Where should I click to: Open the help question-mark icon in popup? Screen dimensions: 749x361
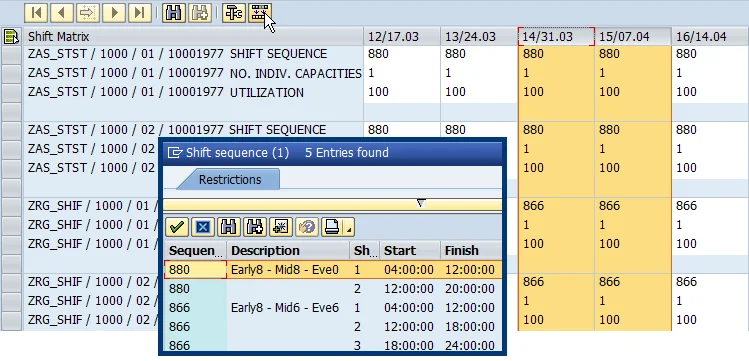tap(306, 227)
